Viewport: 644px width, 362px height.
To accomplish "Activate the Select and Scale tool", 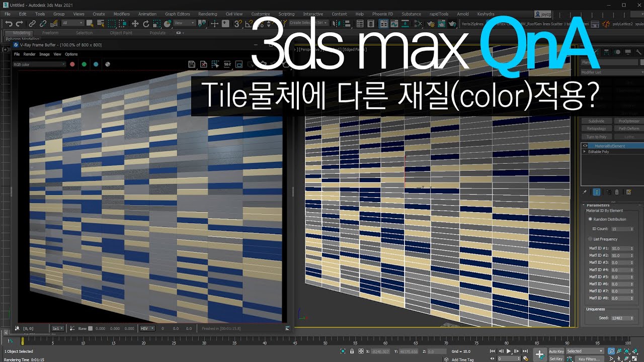I will click(156, 23).
